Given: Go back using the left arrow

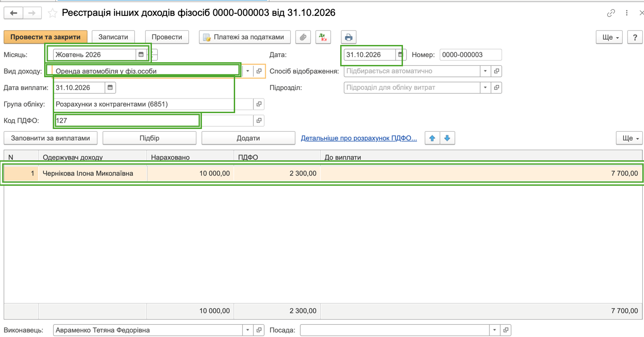Looking at the screenshot, I should click(x=14, y=13).
